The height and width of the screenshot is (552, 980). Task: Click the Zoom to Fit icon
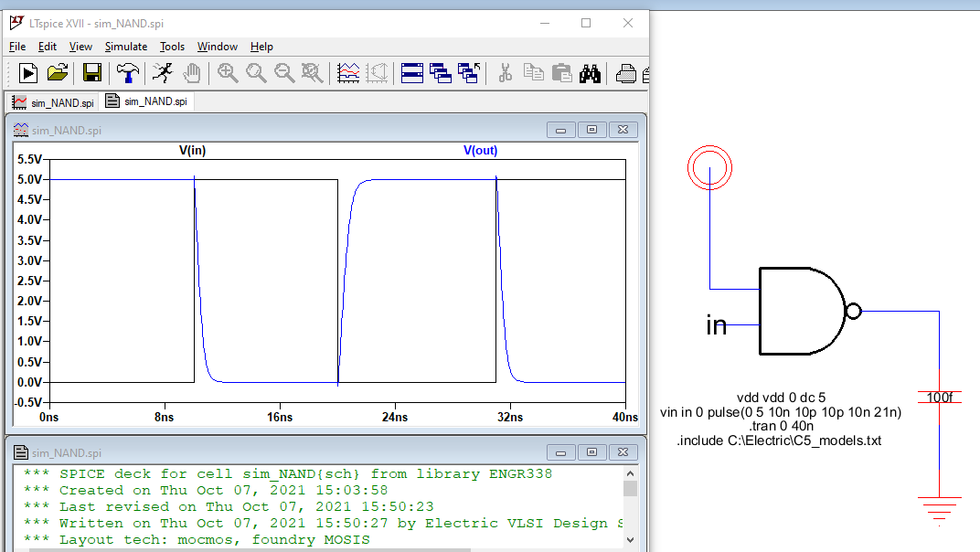tap(313, 73)
